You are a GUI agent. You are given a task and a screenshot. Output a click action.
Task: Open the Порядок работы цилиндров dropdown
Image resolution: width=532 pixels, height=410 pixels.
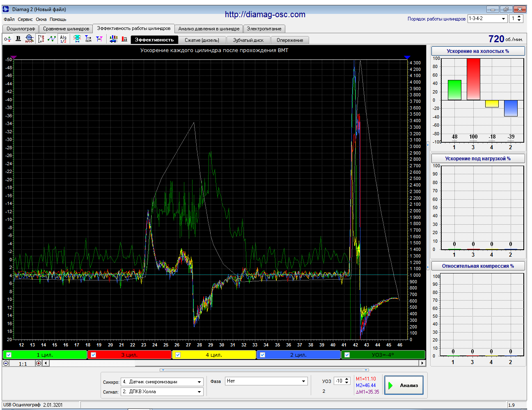(x=504, y=19)
